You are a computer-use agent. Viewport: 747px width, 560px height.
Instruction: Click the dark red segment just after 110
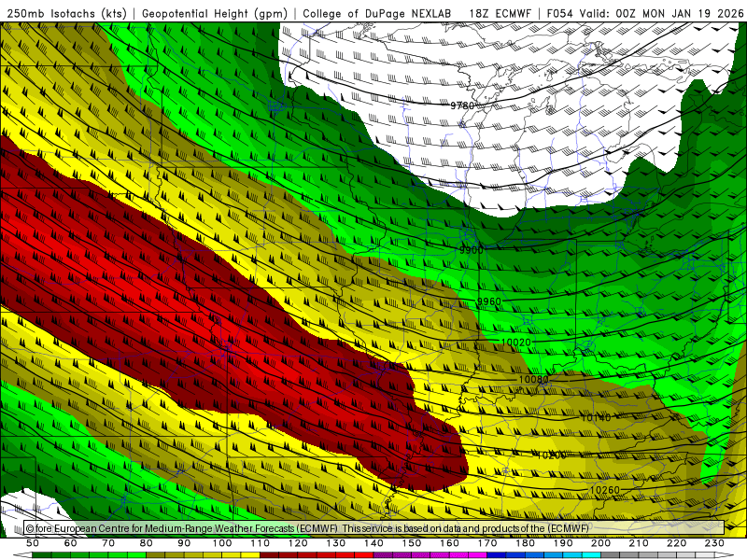[269, 555]
